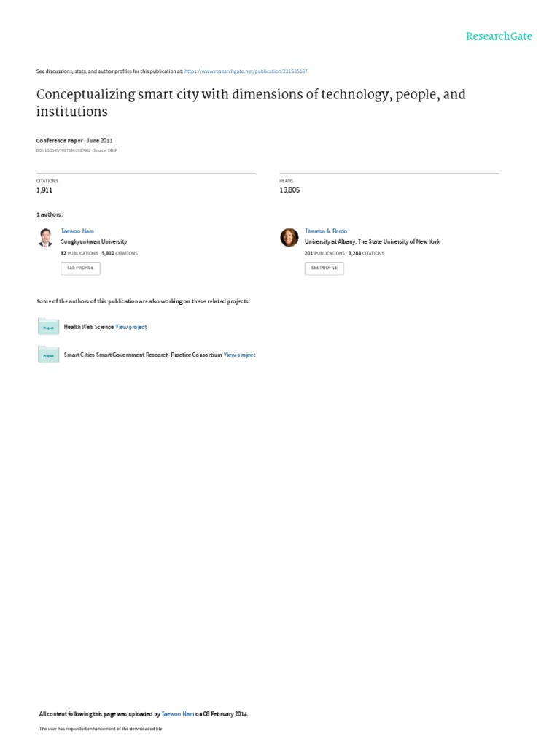This screenshot has width=560, height=747.
Task: Click the ResearchGate logo
Action: tap(499, 36)
